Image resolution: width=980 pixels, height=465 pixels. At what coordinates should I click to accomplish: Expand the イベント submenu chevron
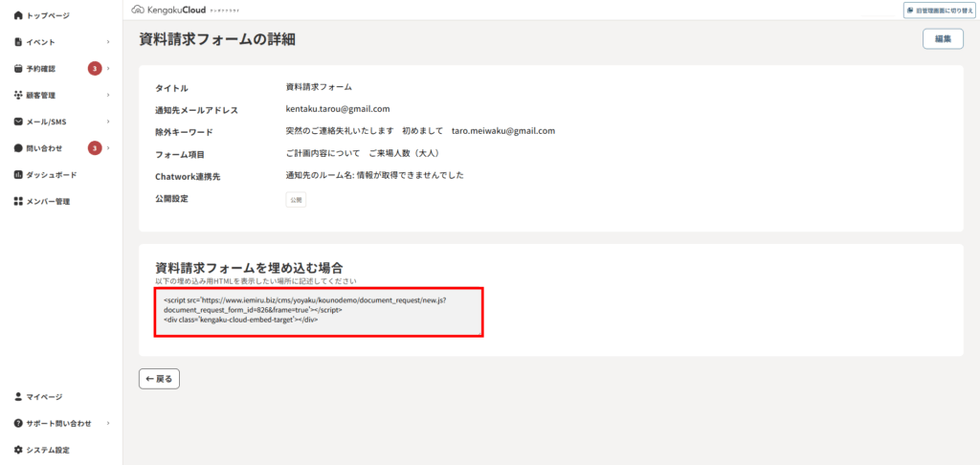coord(108,42)
